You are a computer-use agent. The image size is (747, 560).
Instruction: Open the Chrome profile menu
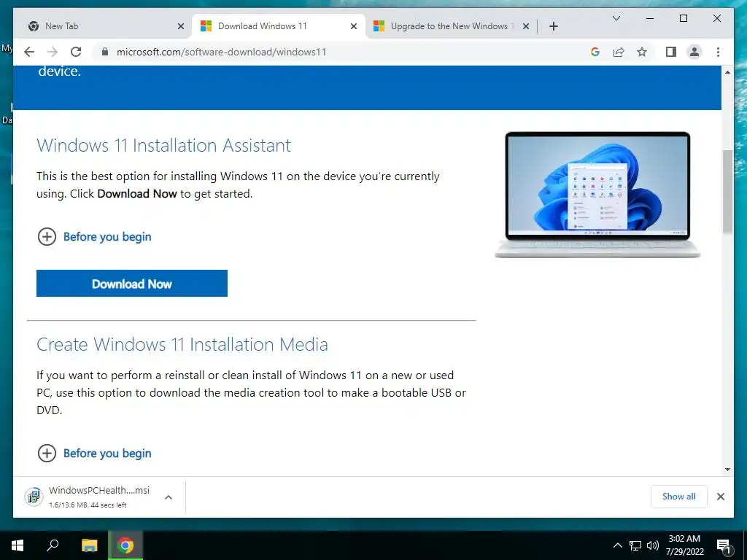694,52
